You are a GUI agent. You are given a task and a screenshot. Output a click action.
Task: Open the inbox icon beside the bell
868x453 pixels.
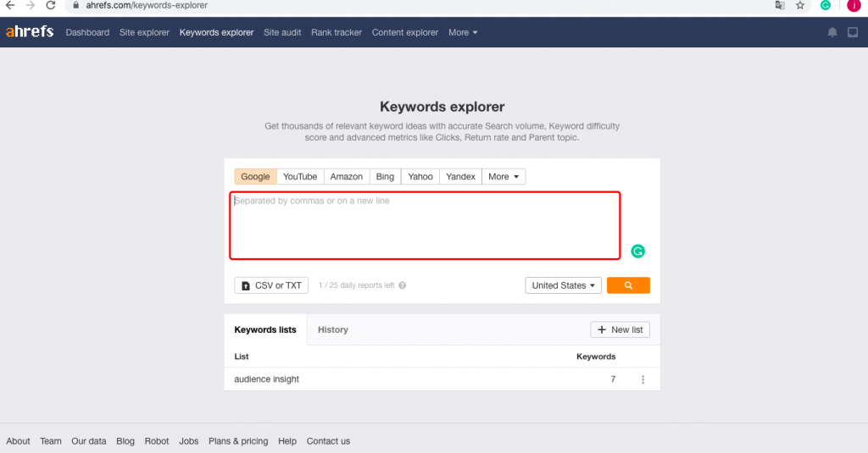[853, 32]
